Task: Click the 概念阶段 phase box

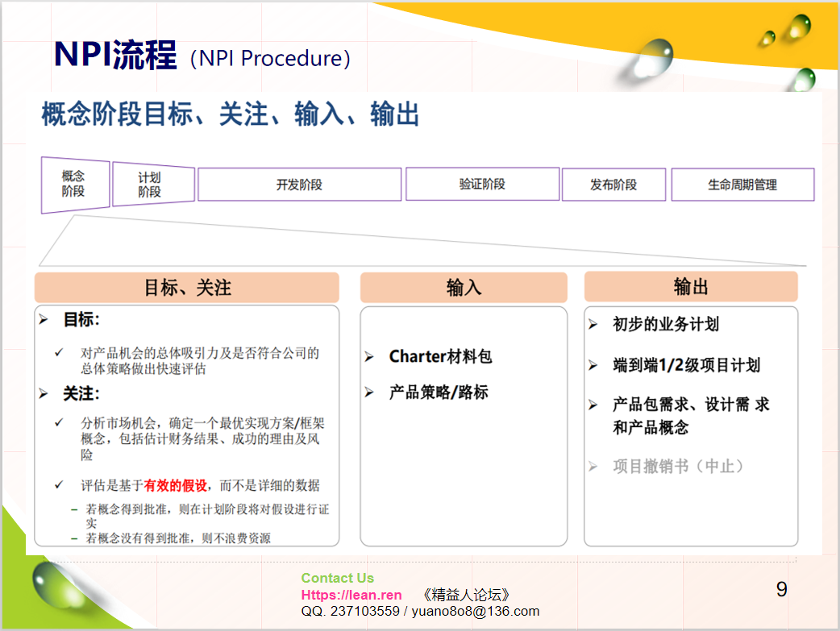Action: coord(75,185)
